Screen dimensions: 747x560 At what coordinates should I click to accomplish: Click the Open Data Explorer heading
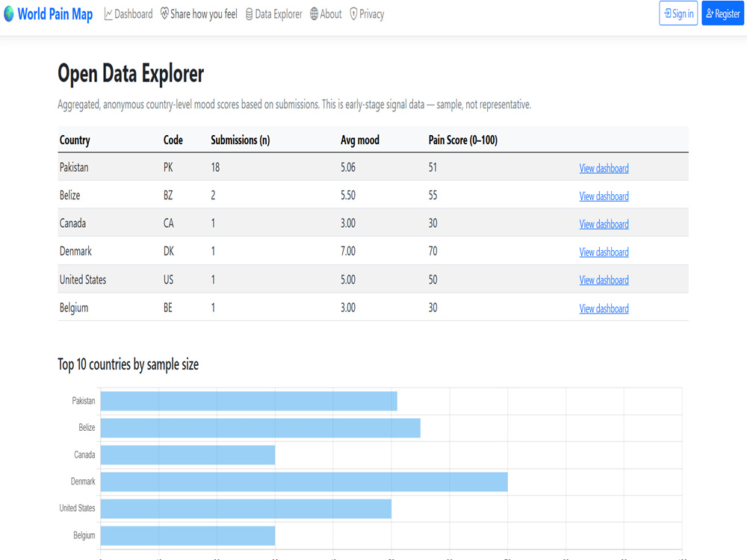coord(131,74)
